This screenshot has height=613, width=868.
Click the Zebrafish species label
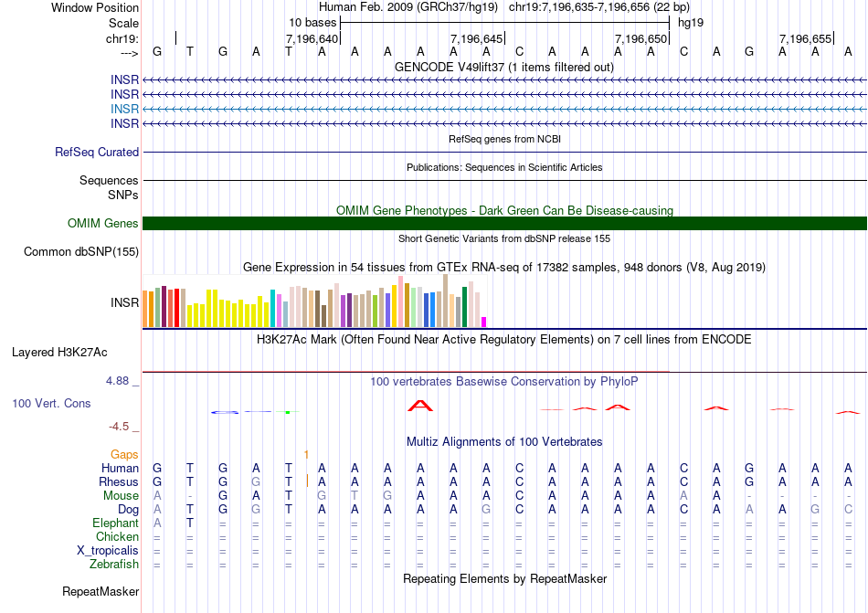tap(115, 565)
